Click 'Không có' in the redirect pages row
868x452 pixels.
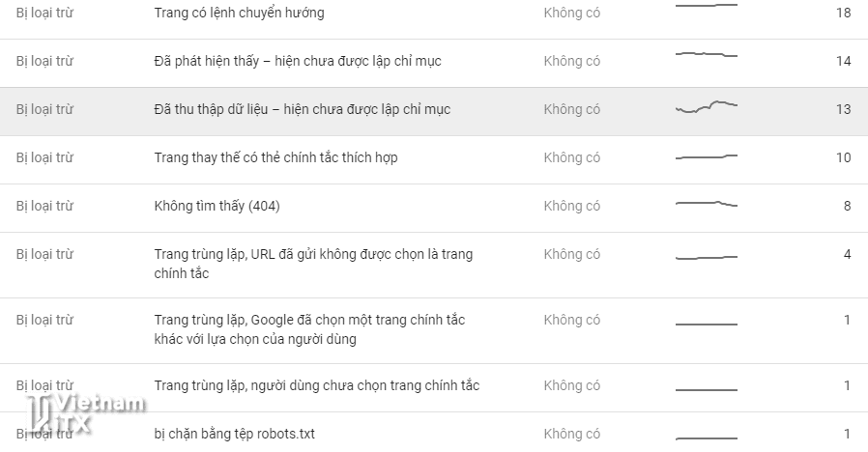[x=571, y=13]
